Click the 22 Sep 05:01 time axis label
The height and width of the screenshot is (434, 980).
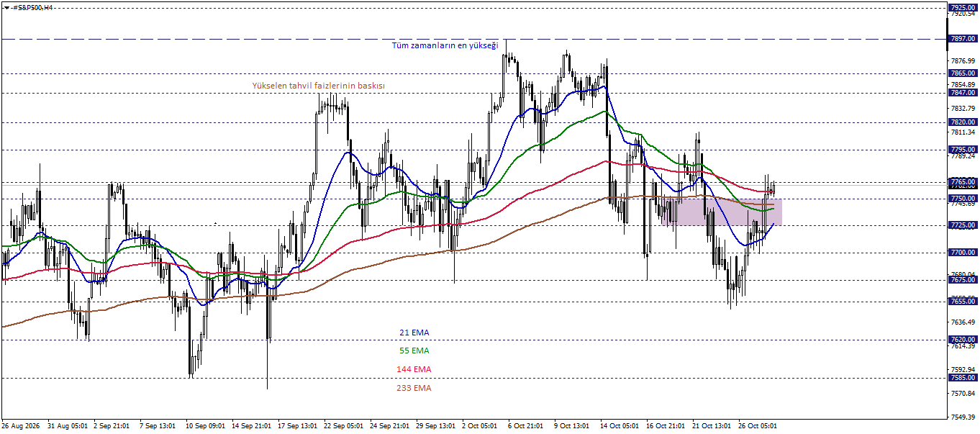point(343,426)
